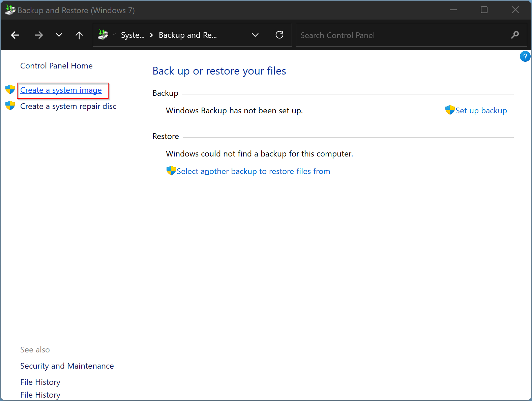Open recent locations dropdown chevron

(59, 35)
